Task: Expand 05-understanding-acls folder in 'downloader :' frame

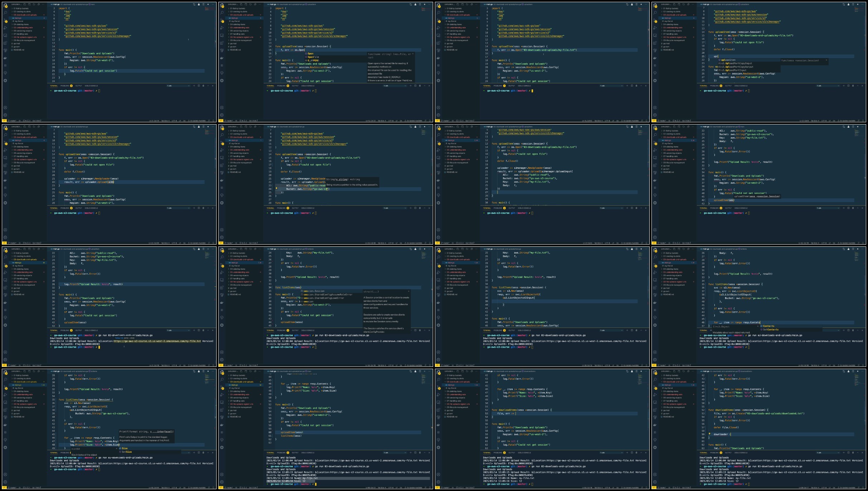Action: [672, 394]
